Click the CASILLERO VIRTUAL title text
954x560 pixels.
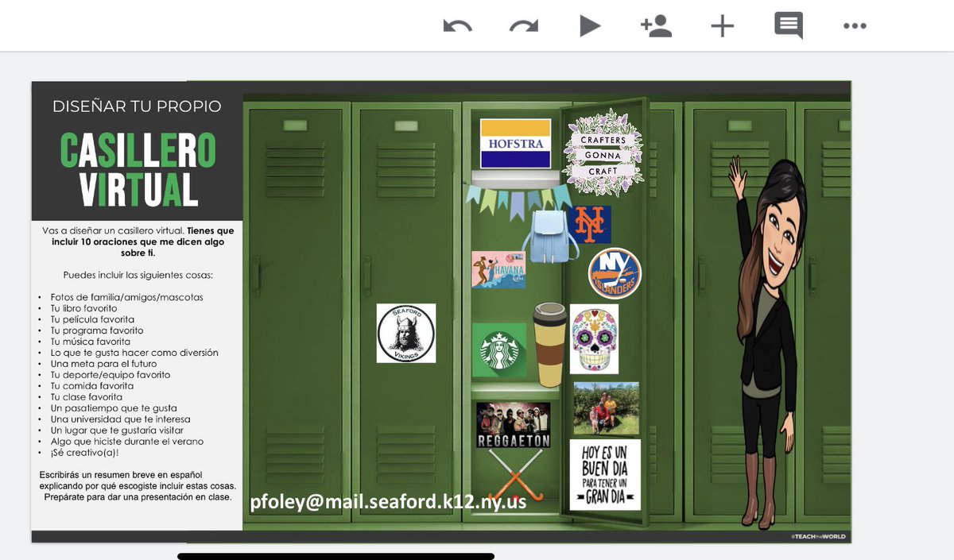[x=138, y=169]
